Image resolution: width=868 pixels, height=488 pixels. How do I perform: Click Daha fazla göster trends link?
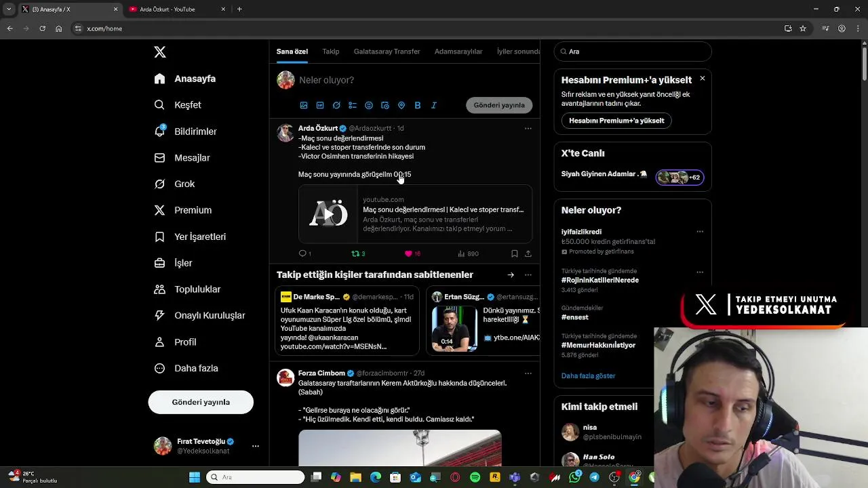589,375
